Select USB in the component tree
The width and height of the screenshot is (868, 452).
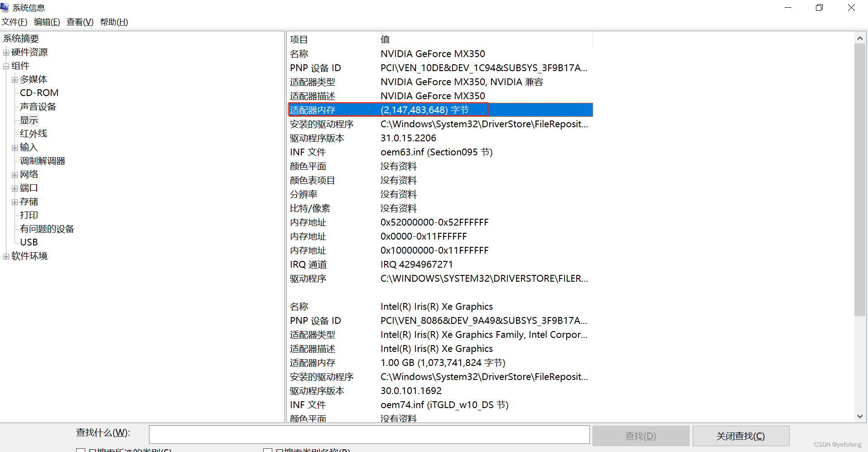(29, 242)
